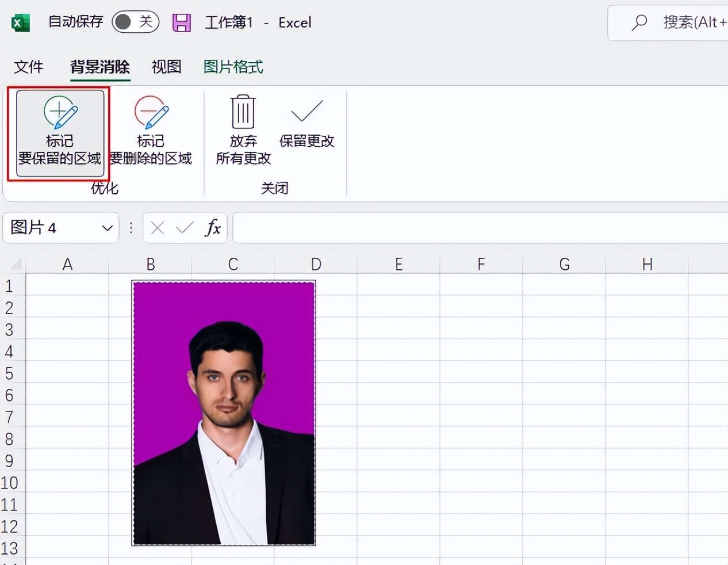Switch to the 图片格式 ribbon tab
This screenshot has height=565, width=728.
pyautogui.click(x=233, y=67)
